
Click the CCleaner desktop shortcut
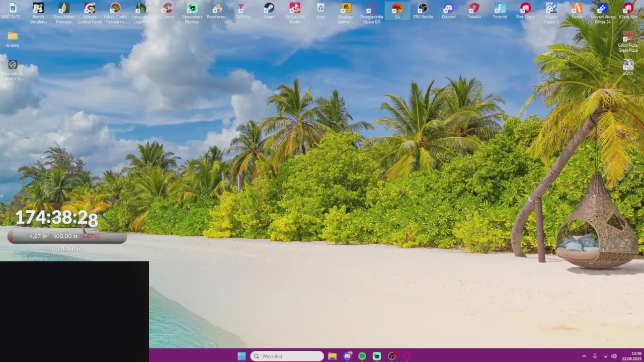click(167, 11)
